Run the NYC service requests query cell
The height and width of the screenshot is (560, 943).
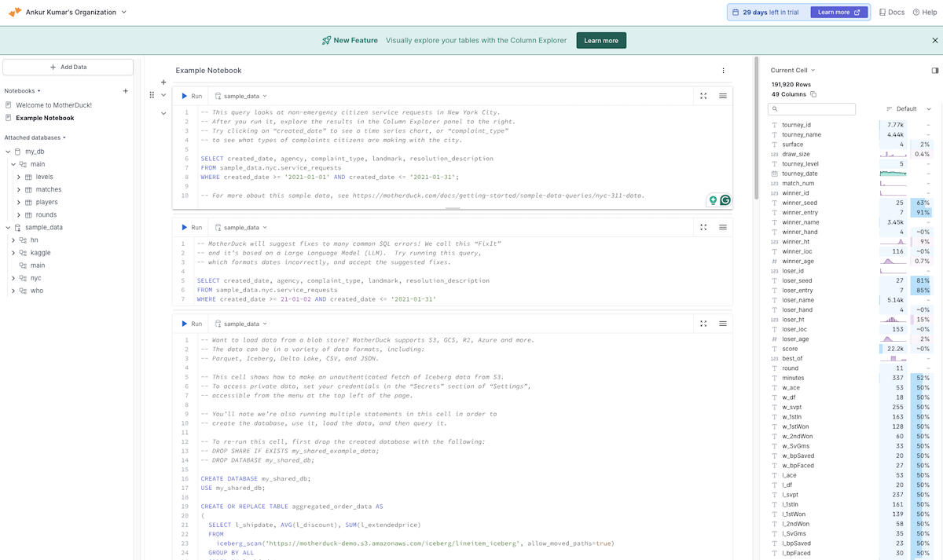(192, 96)
